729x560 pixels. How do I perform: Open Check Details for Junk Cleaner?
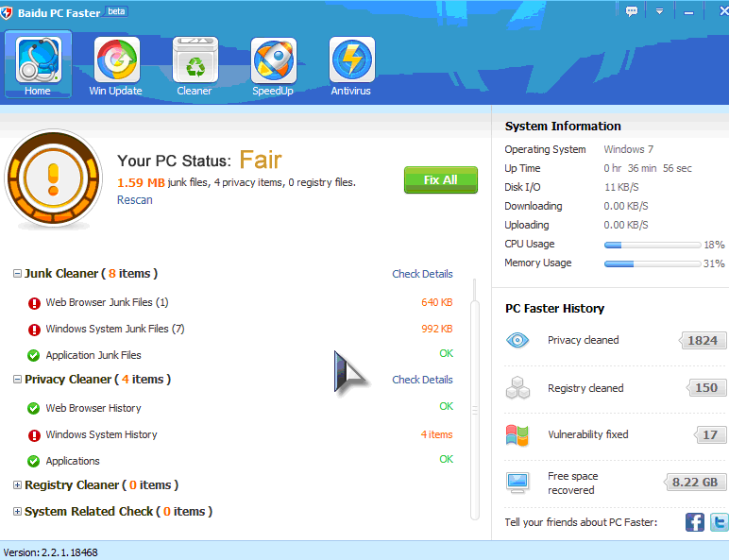coord(422,274)
